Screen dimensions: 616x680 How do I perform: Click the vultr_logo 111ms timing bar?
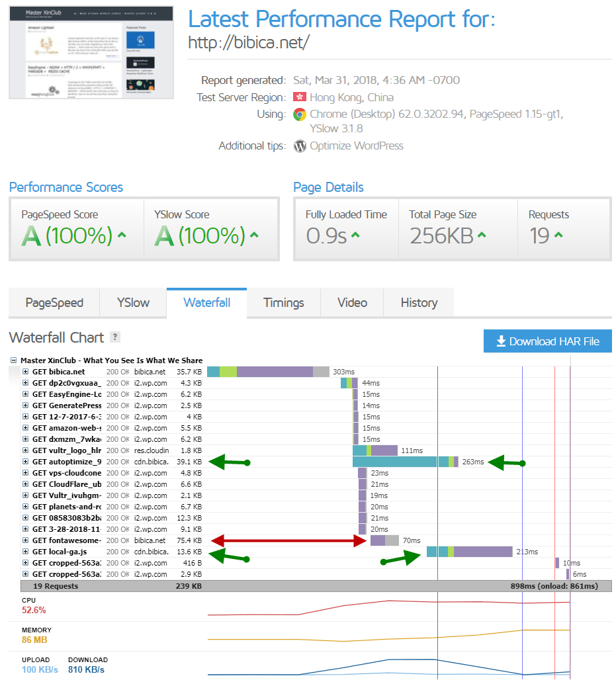[x=375, y=450]
